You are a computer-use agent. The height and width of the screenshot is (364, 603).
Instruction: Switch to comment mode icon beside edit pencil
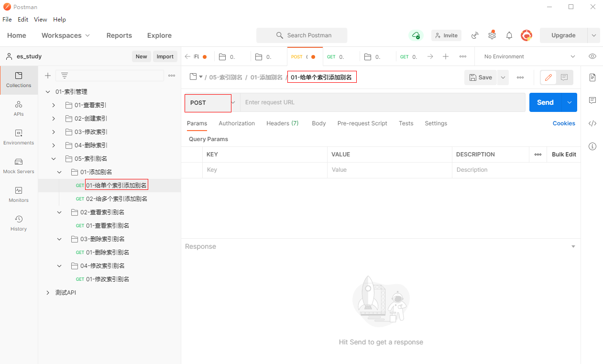[x=564, y=77]
